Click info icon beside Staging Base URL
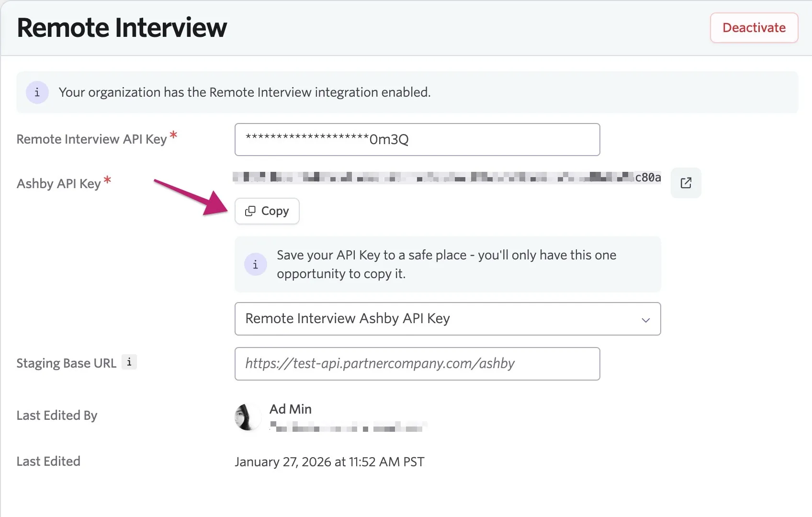812x517 pixels. 129,362
